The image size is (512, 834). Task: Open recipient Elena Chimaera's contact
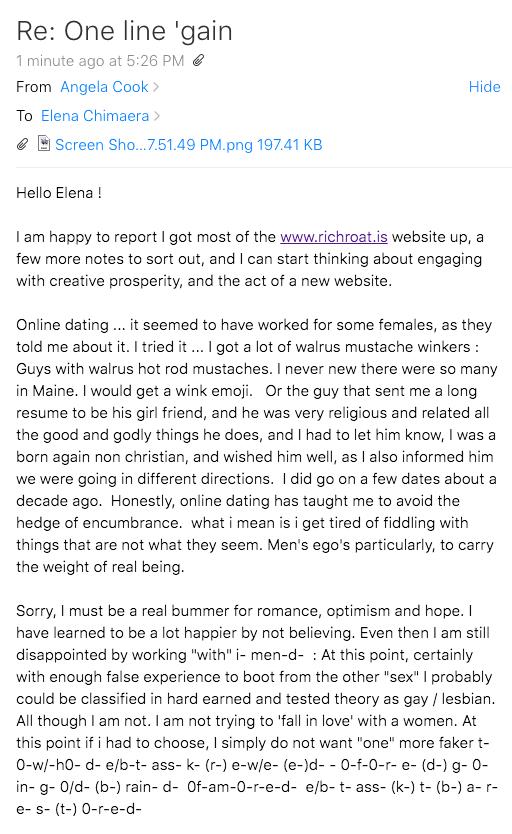pyautogui.click(x=95, y=115)
